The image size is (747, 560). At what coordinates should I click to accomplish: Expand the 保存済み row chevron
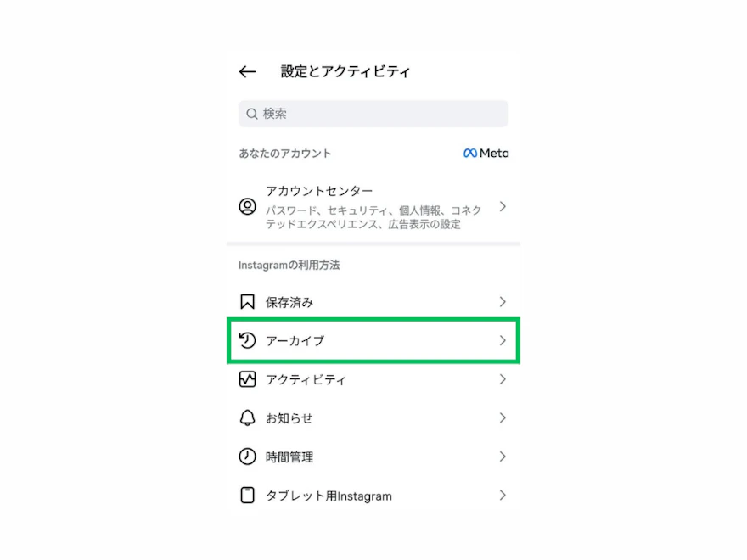pyautogui.click(x=503, y=302)
